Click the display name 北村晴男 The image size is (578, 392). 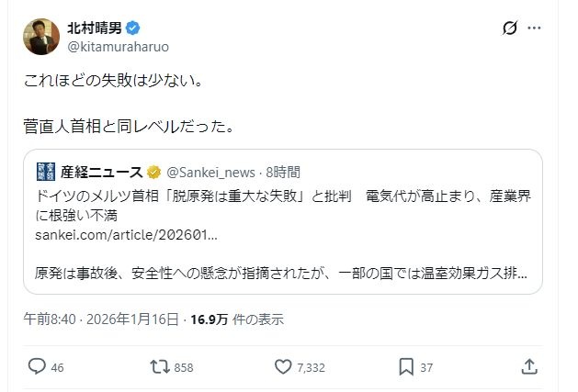[x=100, y=28]
